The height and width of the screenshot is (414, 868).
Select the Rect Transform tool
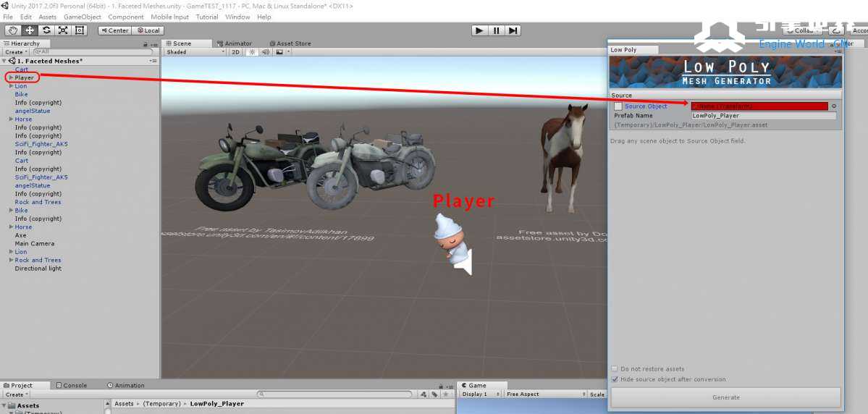point(80,30)
